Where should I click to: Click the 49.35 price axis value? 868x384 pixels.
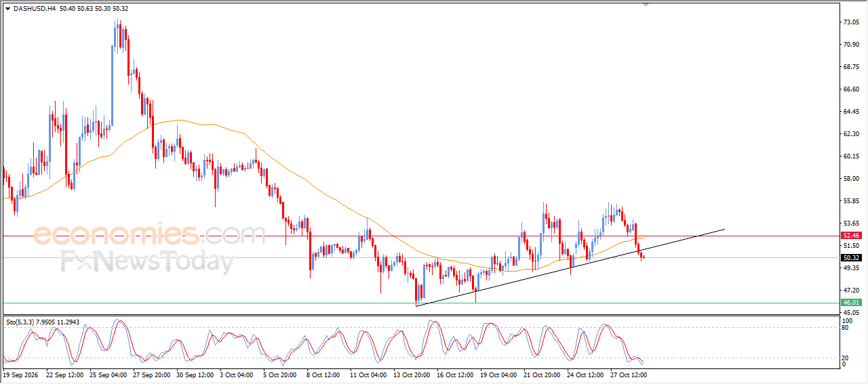(x=851, y=268)
